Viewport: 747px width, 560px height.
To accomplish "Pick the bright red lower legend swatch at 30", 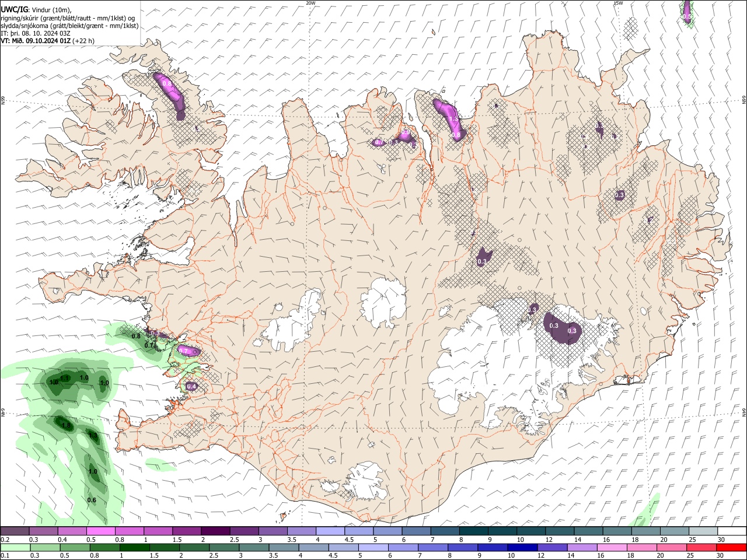I will click(731, 547).
